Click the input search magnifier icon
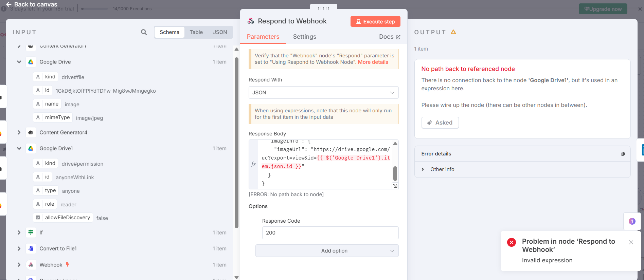 144,32
